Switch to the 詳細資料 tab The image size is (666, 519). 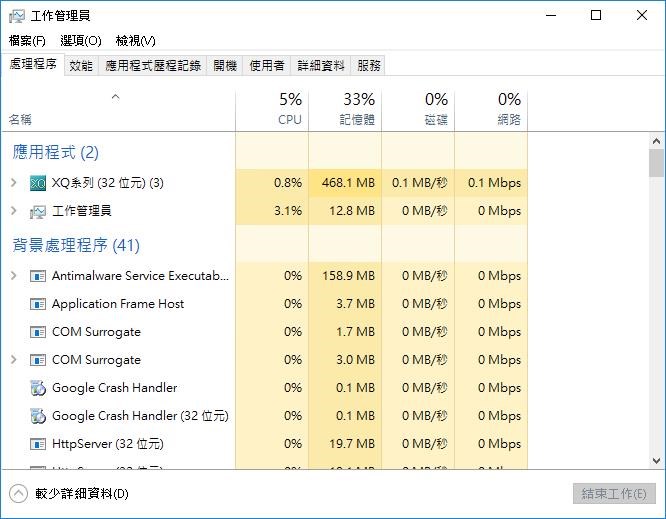pos(321,66)
